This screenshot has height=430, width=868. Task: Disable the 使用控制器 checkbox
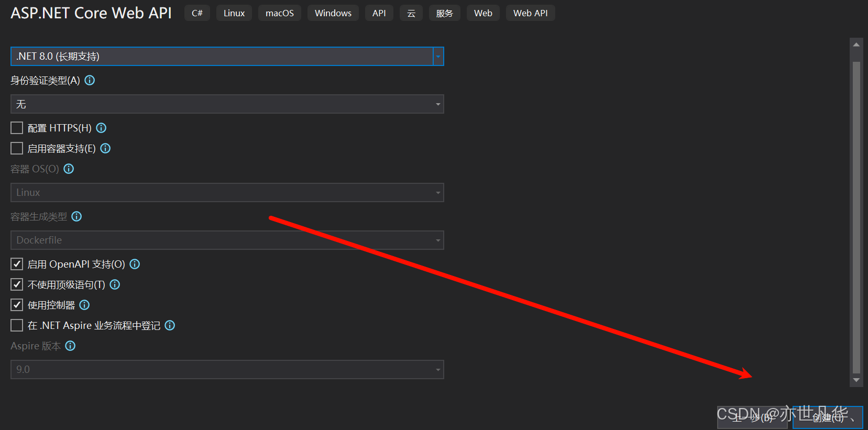(x=17, y=305)
